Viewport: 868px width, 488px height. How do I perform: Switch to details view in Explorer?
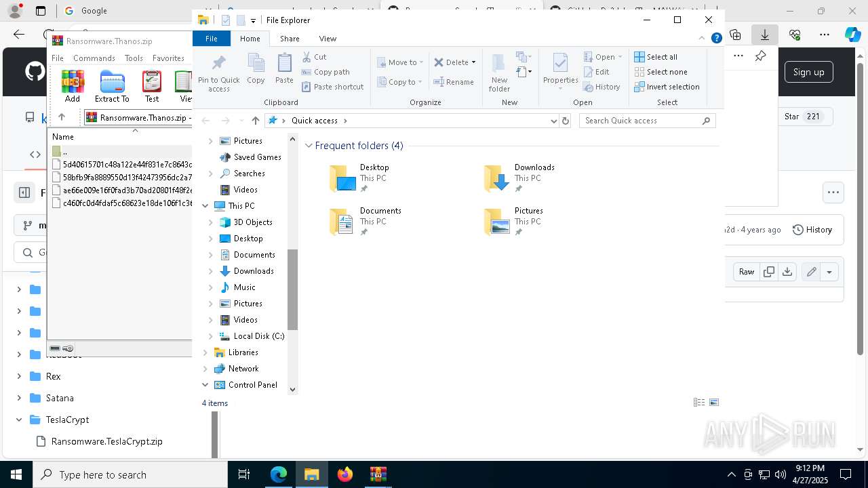point(699,403)
